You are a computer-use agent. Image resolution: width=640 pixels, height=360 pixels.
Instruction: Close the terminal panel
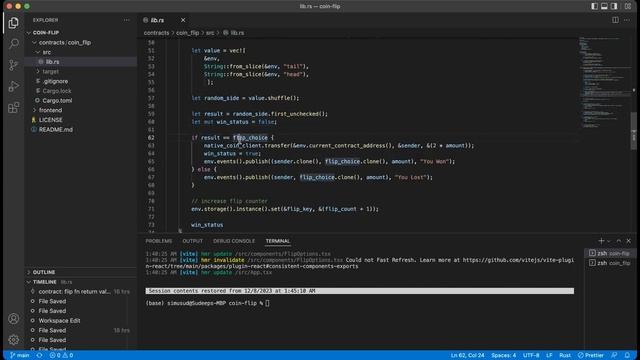(629, 241)
